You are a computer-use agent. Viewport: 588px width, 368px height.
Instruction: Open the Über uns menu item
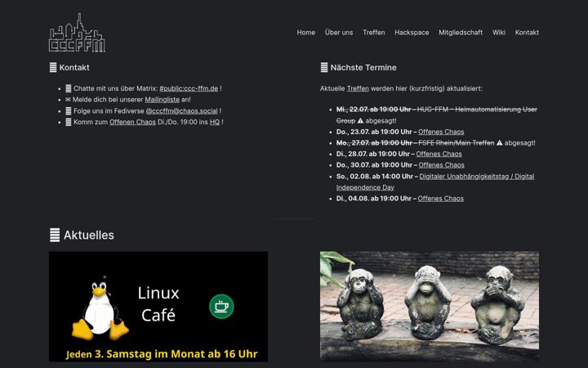(x=339, y=33)
